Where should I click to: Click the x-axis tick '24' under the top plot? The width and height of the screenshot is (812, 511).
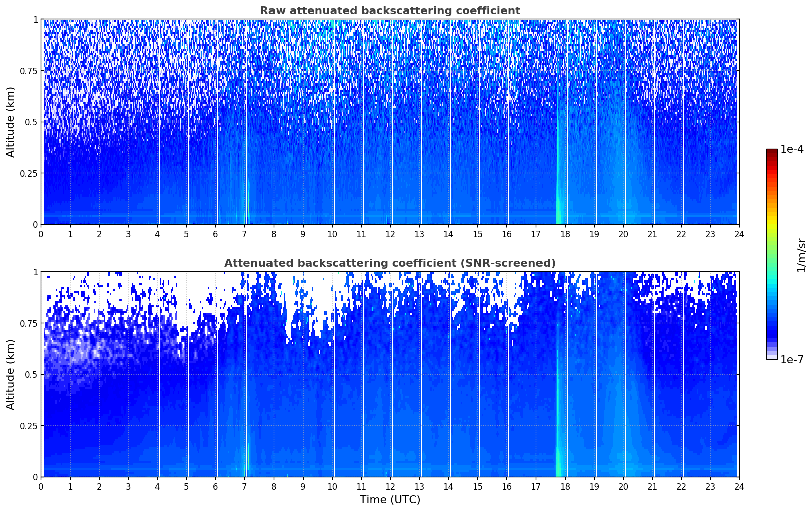pos(739,234)
